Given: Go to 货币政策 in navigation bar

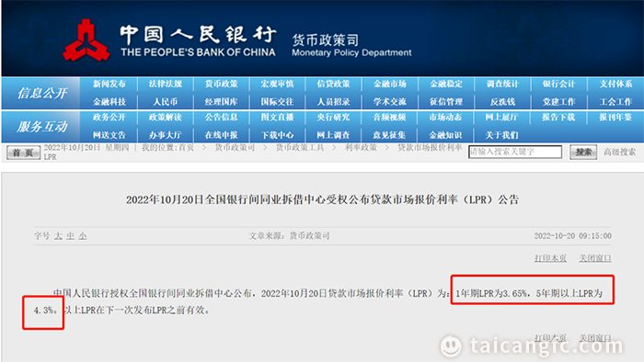Looking at the screenshot, I should point(222,84).
